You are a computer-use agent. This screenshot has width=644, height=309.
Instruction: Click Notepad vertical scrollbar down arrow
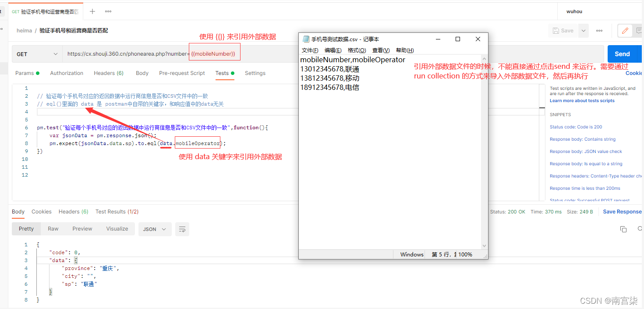484,246
